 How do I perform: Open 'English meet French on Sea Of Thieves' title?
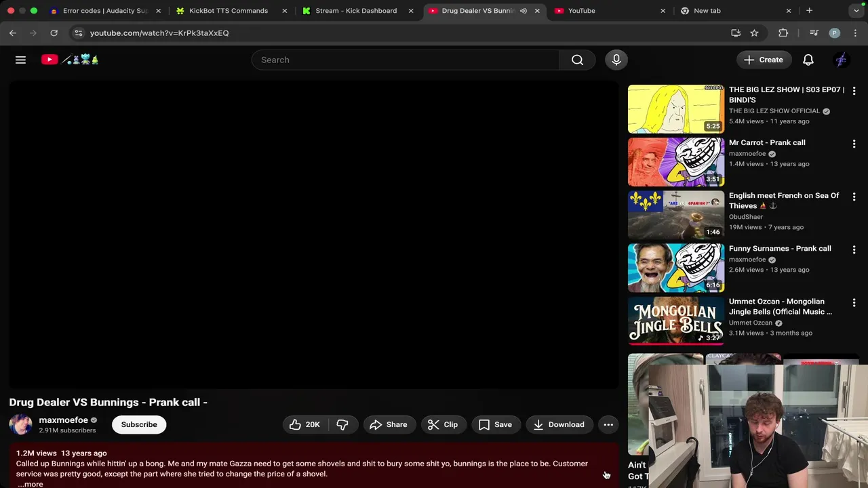tap(784, 201)
